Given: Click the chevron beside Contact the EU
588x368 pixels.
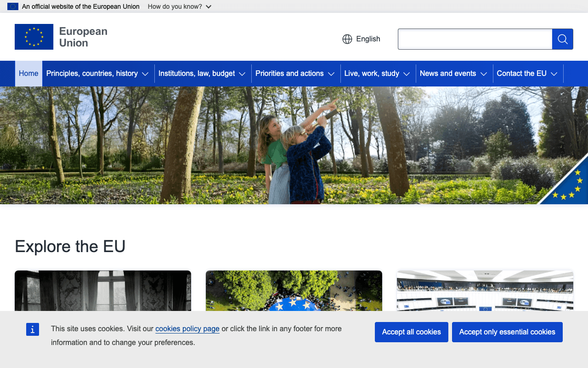Looking at the screenshot, I should tap(554, 74).
